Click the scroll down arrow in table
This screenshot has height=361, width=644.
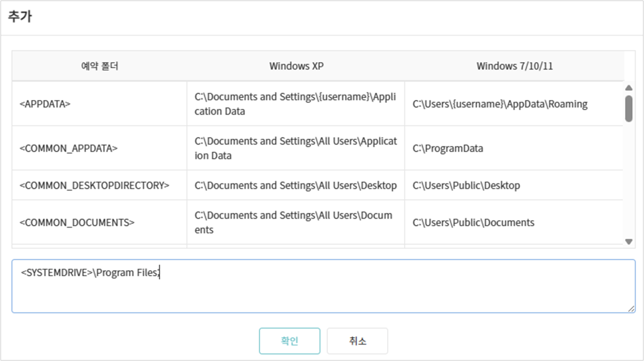pyautogui.click(x=629, y=241)
